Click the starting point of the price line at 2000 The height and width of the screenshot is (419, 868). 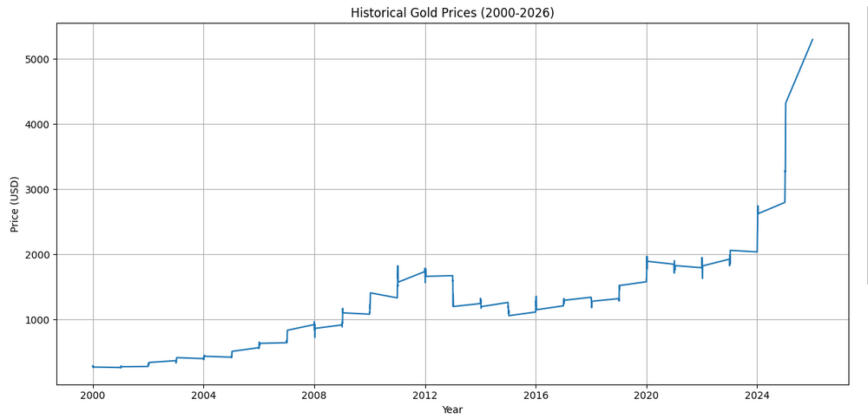pyautogui.click(x=93, y=367)
